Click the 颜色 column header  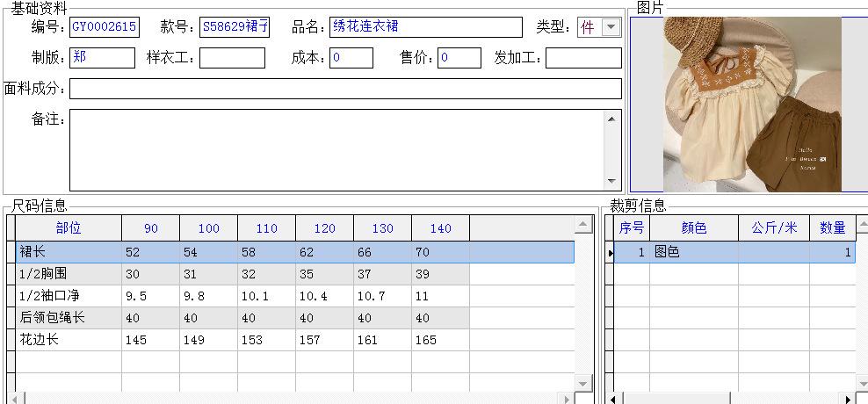(693, 228)
